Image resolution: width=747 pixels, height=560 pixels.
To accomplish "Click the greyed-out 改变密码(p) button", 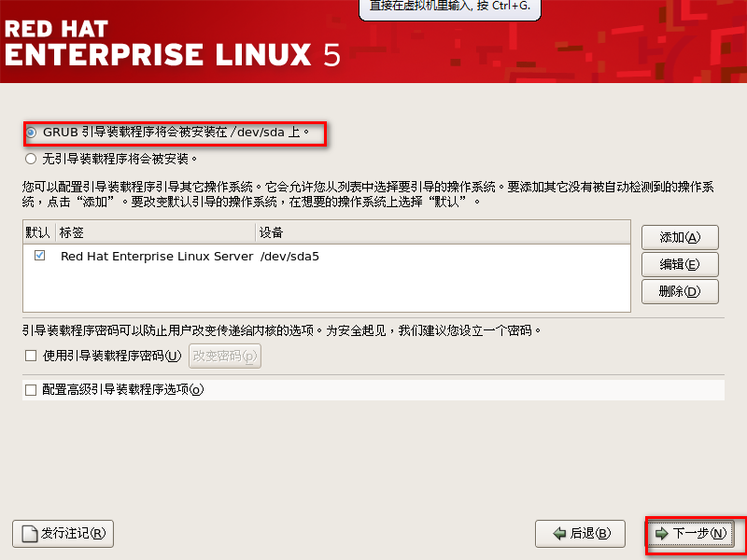I will coord(225,356).
